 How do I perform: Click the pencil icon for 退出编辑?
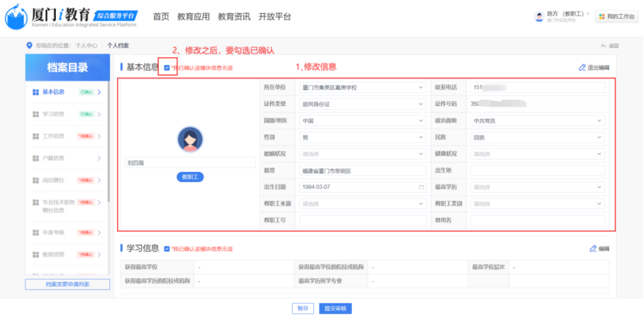pos(583,68)
